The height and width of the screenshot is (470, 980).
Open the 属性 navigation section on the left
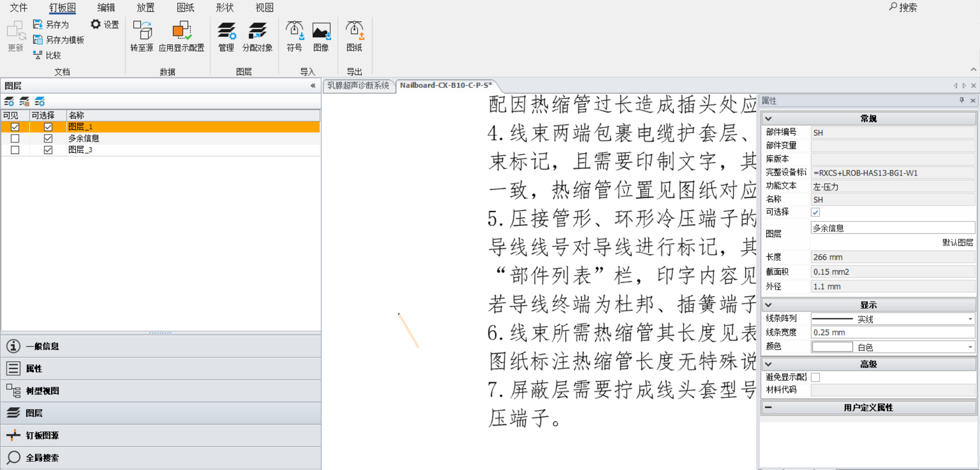[161, 368]
